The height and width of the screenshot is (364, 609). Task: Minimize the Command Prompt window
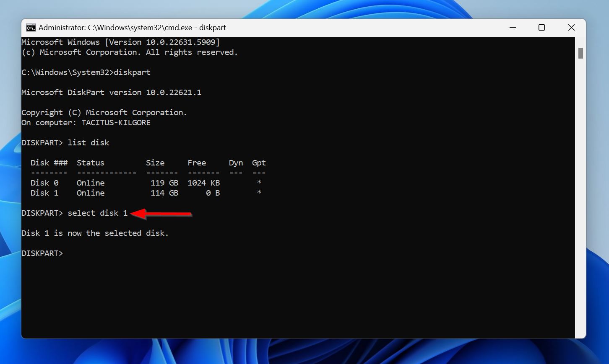[x=513, y=27]
